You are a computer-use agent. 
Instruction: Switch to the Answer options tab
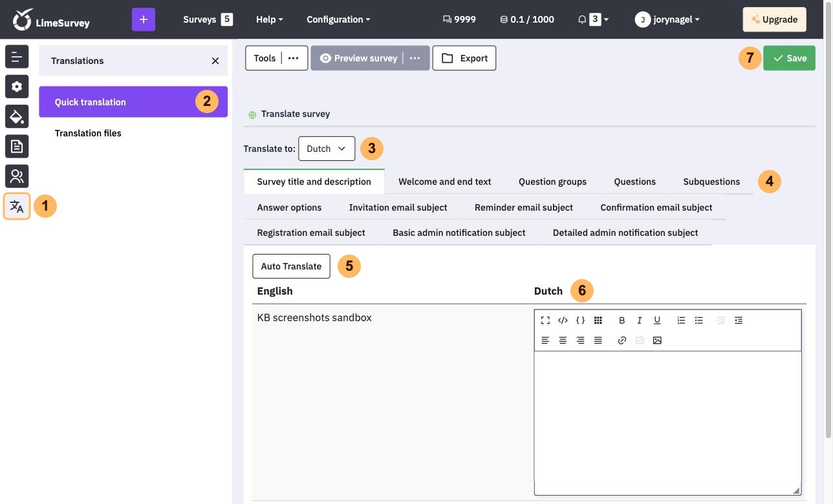[x=289, y=207]
